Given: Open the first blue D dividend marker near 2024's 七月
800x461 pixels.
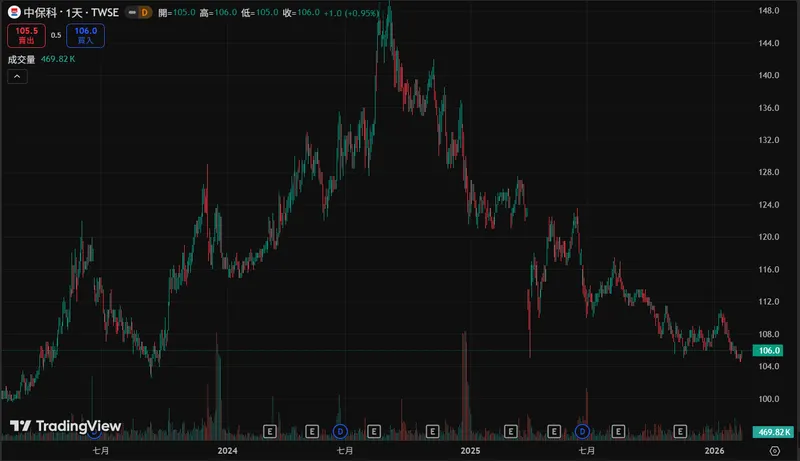Looking at the screenshot, I should pyautogui.click(x=340, y=432).
